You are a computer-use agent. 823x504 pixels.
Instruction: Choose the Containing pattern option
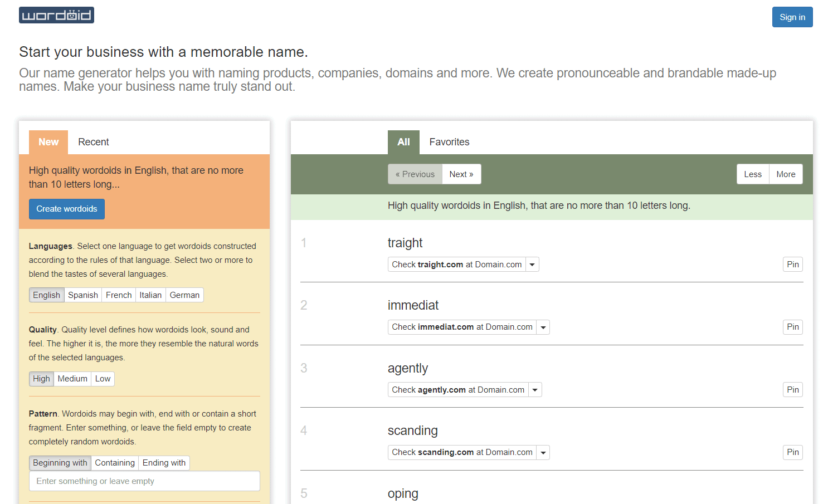tap(115, 463)
